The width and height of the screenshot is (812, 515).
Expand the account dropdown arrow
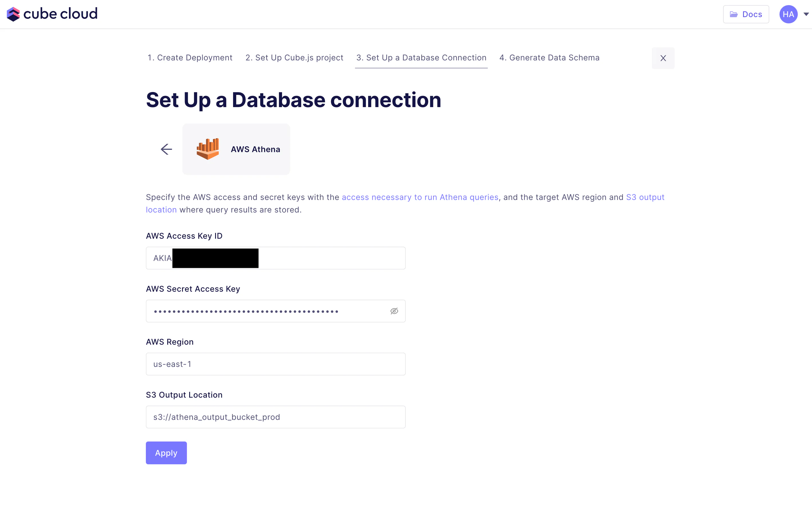pyautogui.click(x=806, y=14)
